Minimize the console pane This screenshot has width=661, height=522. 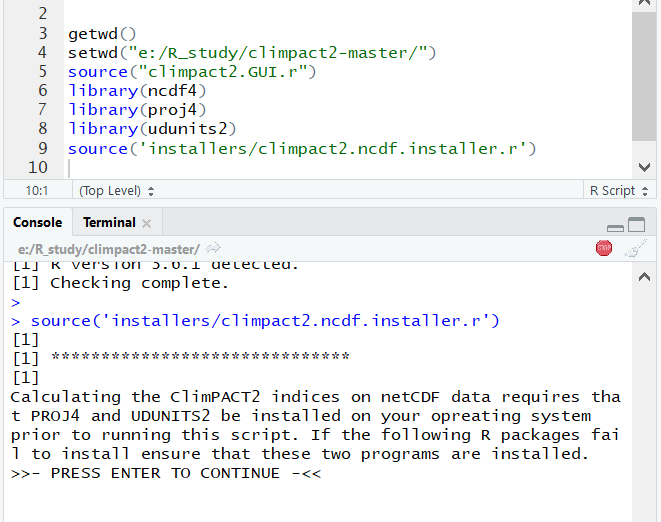[615, 226]
